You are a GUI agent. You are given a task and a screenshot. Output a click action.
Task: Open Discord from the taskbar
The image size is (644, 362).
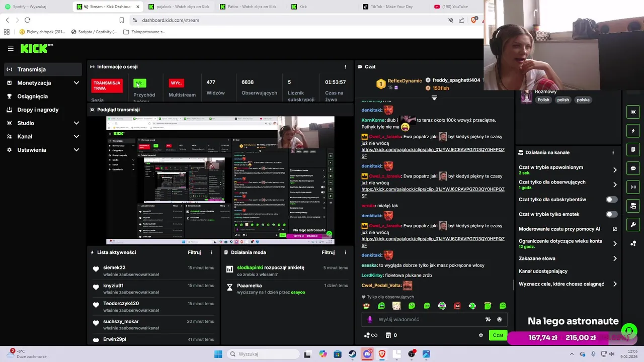(x=367, y=354)
